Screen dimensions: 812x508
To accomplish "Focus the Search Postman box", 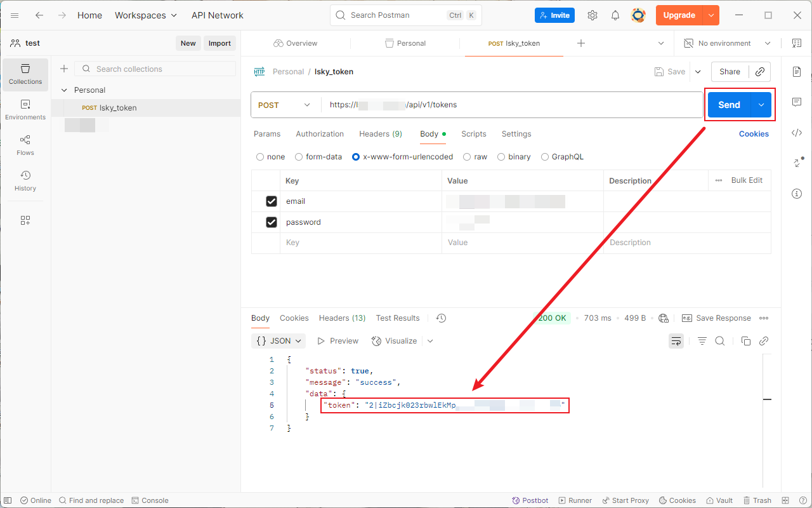I will point(406,15).
